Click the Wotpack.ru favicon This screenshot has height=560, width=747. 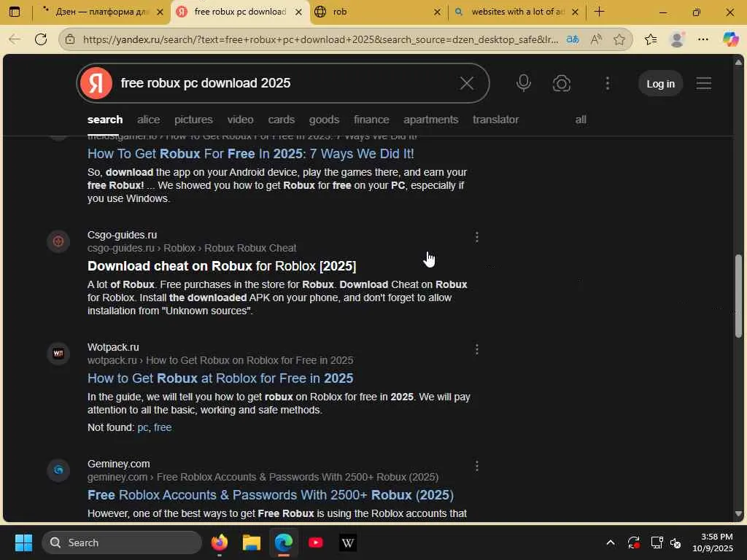point(58,354)
